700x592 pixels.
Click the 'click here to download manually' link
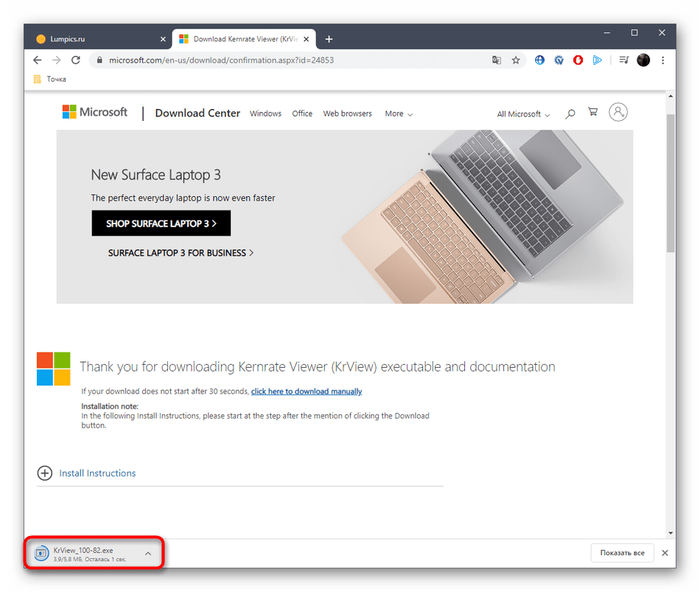[x=307, y=391]
